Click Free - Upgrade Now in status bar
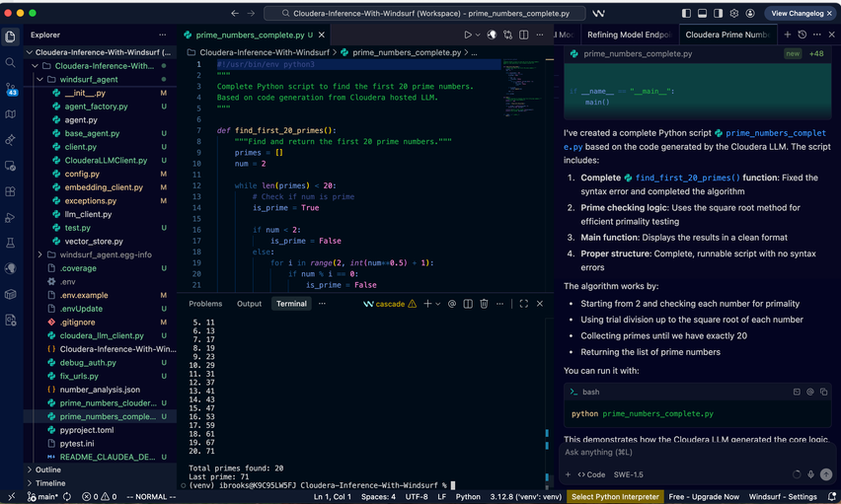The width and height of the screenshot is (841, 504). 704,497
